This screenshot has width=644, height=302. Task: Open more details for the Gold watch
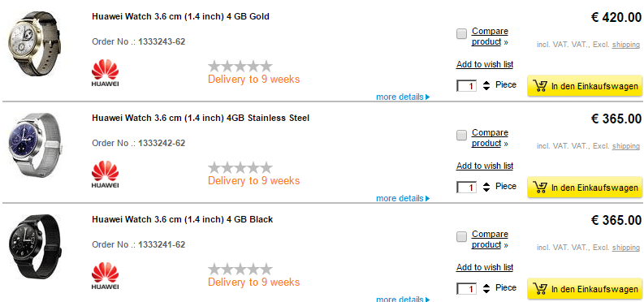(403, 97)
